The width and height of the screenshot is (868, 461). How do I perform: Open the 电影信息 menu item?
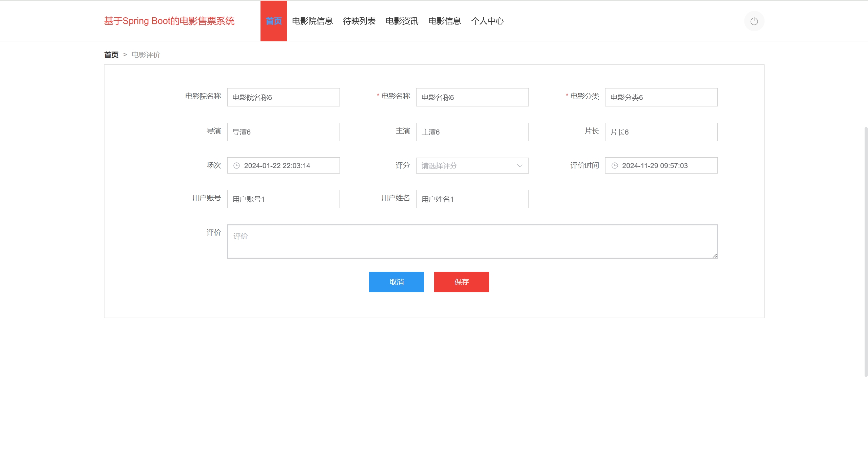click(445, 21)
